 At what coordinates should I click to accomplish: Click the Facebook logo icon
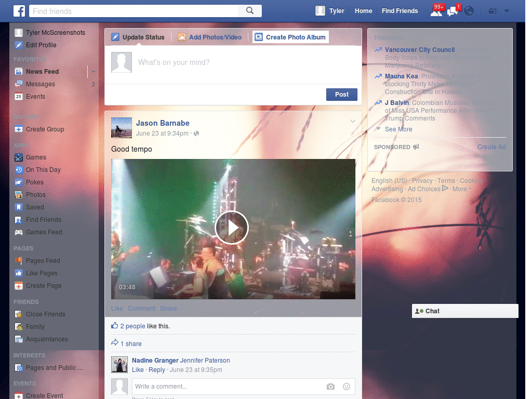coord(19,11)
